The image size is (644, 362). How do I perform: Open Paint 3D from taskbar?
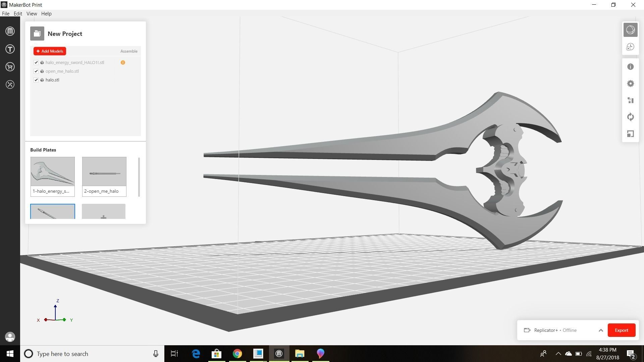tap(320, 354)
